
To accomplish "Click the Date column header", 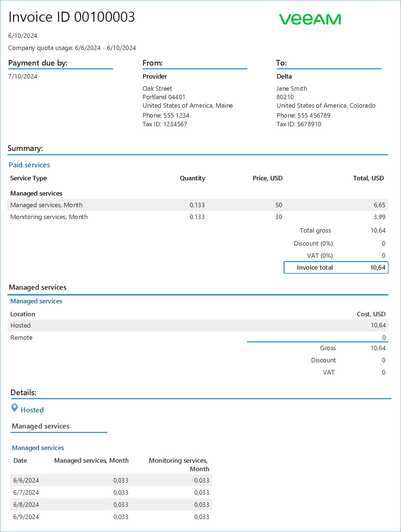I will coord(20,461).
